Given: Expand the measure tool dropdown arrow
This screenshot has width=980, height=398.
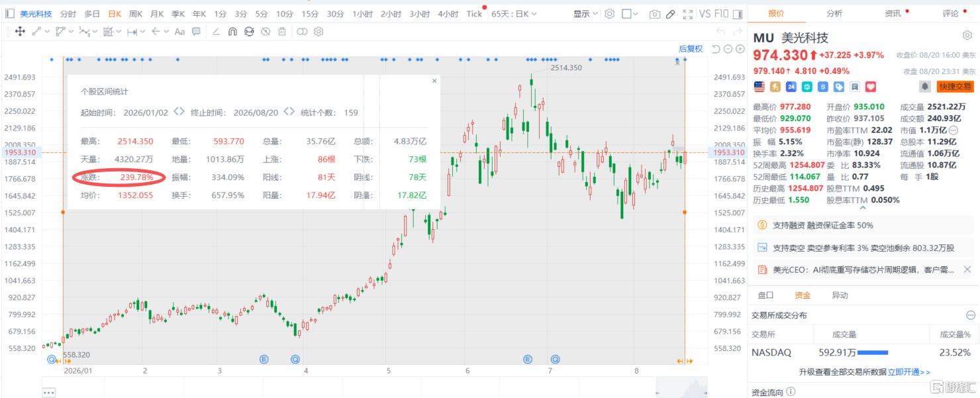Looking at the screenshot, I should pos(142,31).
